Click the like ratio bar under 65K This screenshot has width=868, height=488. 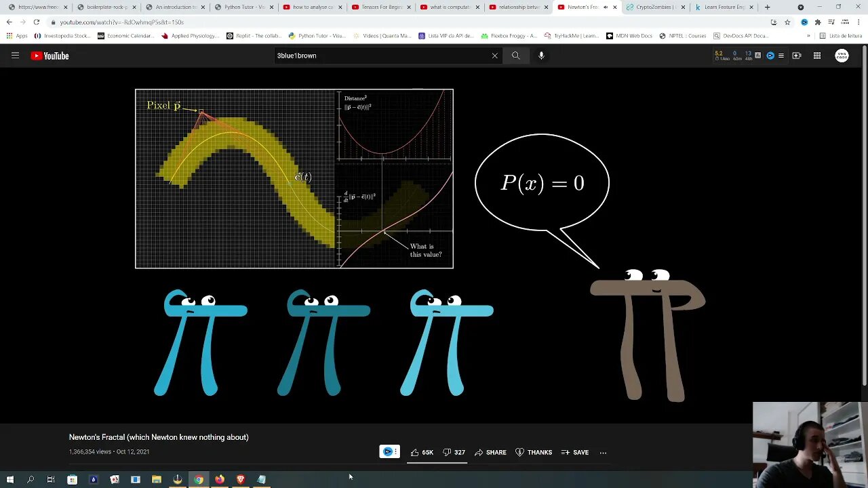coord(438,463)
